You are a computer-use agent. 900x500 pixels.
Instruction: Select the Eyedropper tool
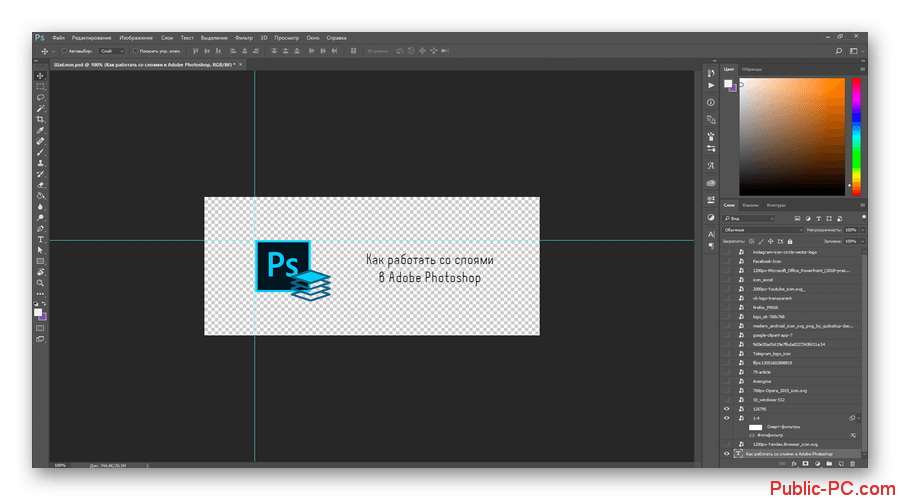pyautogui.click(x=40, y=130)
